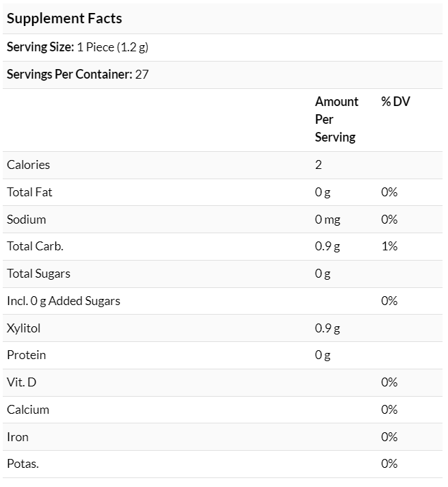The image size is (448, 487).
Task: Click the Supplement Facts heading
Action: click(x=64, y=18)
